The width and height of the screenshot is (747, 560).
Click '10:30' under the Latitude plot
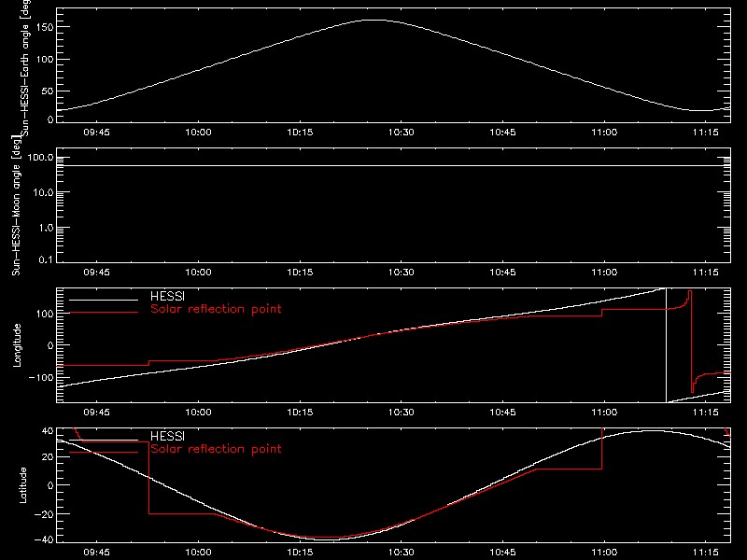(x=402, y=553)
